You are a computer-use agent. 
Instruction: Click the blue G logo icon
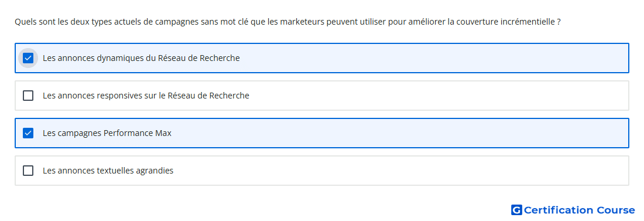click(516, 210)
